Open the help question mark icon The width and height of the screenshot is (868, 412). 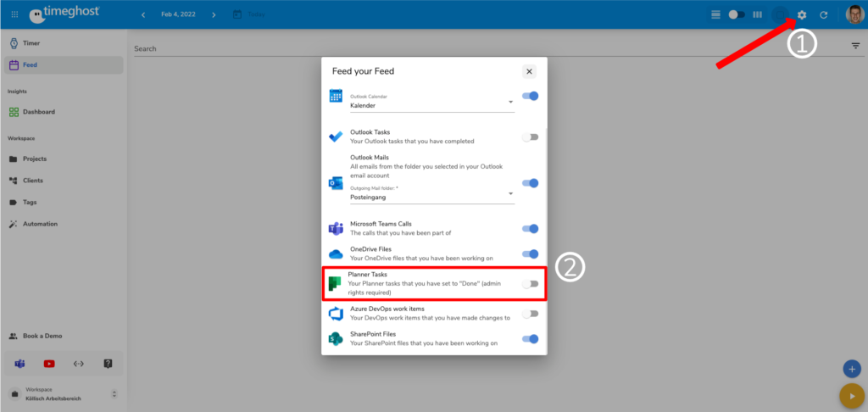pyautogui.click(x=108, y=364)
